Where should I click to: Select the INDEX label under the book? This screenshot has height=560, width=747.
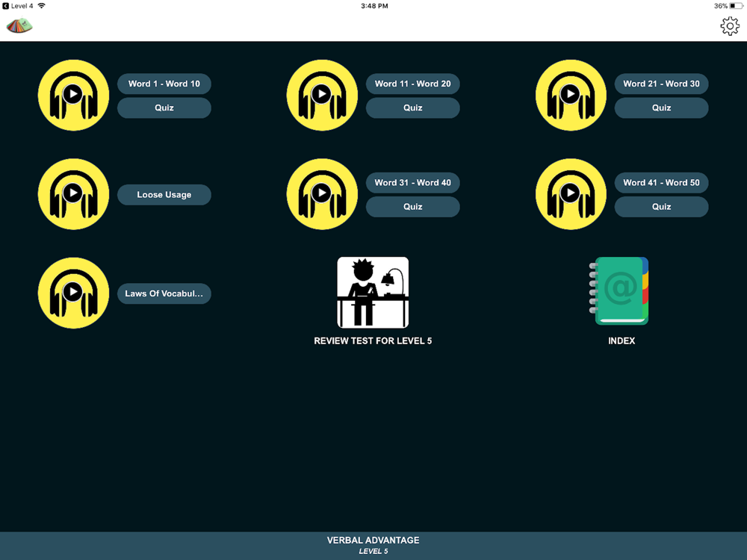(x=622, y=341)
